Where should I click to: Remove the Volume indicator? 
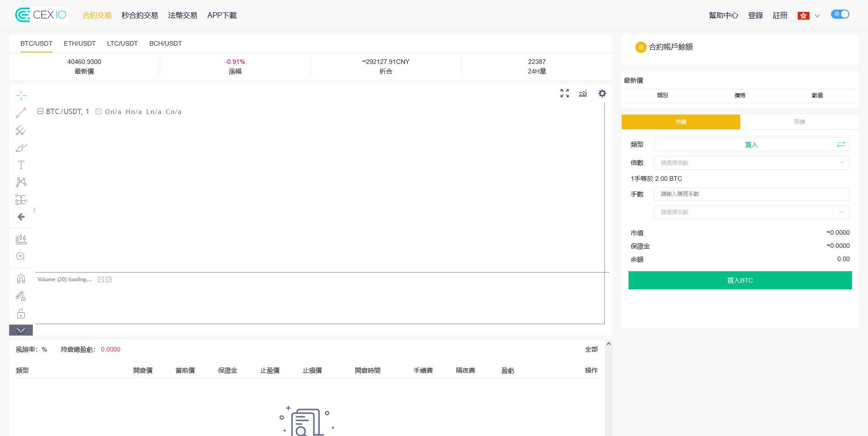(x=109, y=279)
